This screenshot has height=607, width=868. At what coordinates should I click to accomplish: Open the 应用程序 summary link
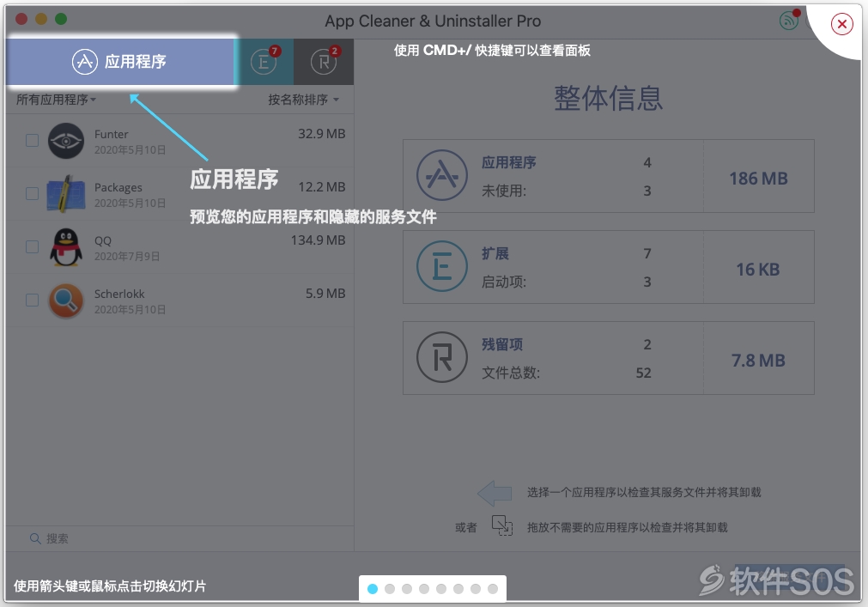click(509, 162)
